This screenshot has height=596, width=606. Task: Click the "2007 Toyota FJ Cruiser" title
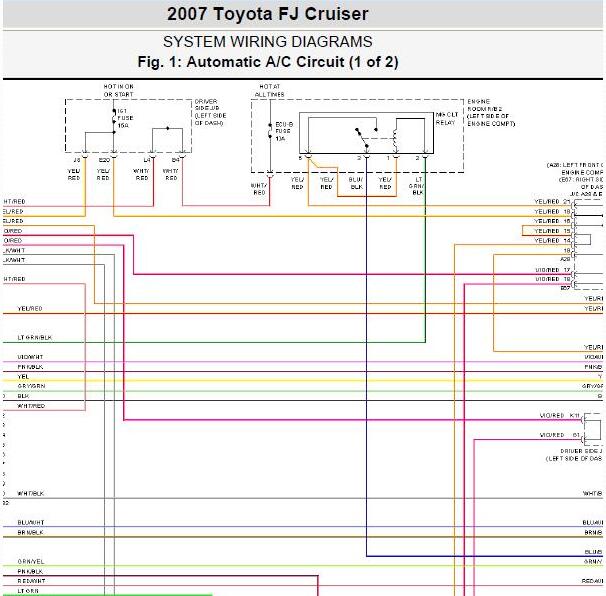[267, 14]
